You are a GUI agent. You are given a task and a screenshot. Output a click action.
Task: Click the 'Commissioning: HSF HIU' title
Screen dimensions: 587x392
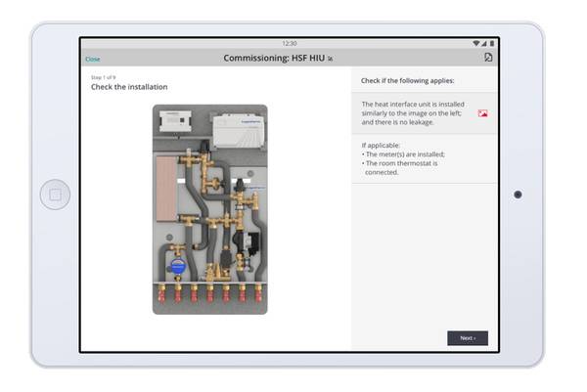pyautogui.click(x=274, y=58)
